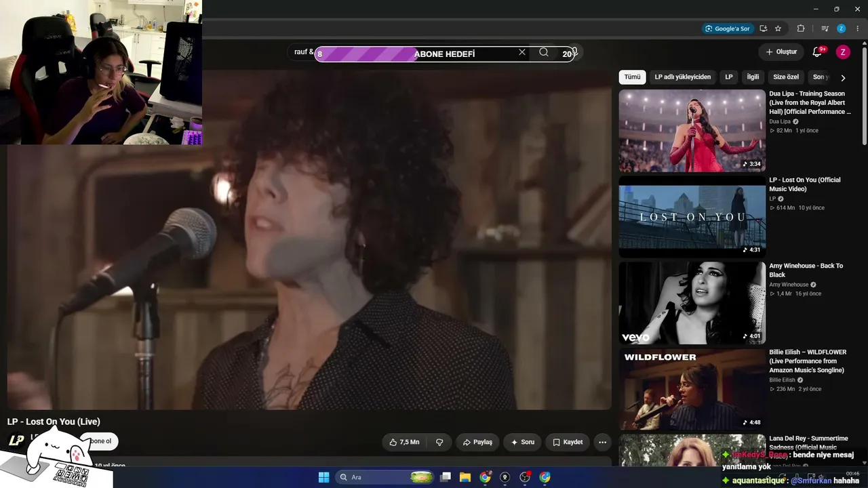
Task: Click the LP - Lost On You (Live) video title
Action: [x=54, y=422]
